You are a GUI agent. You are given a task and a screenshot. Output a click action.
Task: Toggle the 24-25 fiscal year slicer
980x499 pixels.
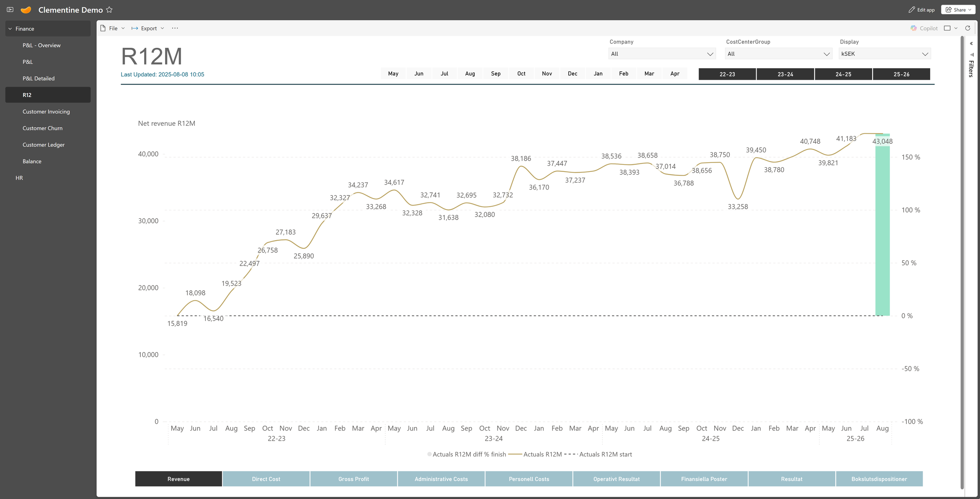coord(843,74)
